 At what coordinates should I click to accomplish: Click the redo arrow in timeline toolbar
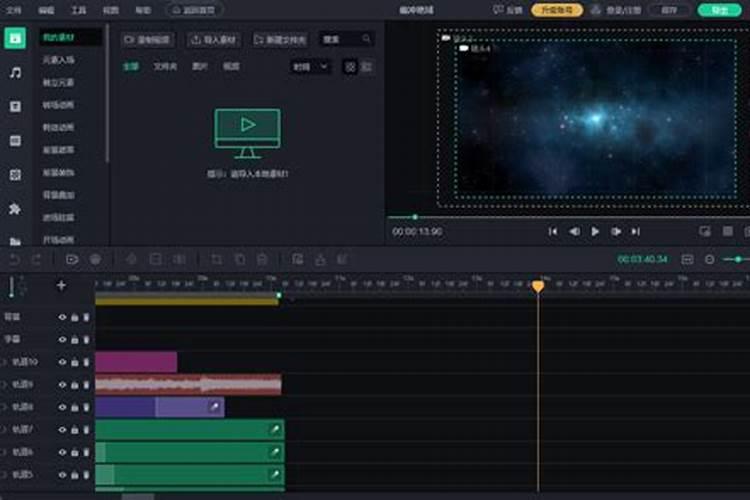[36, 259]
